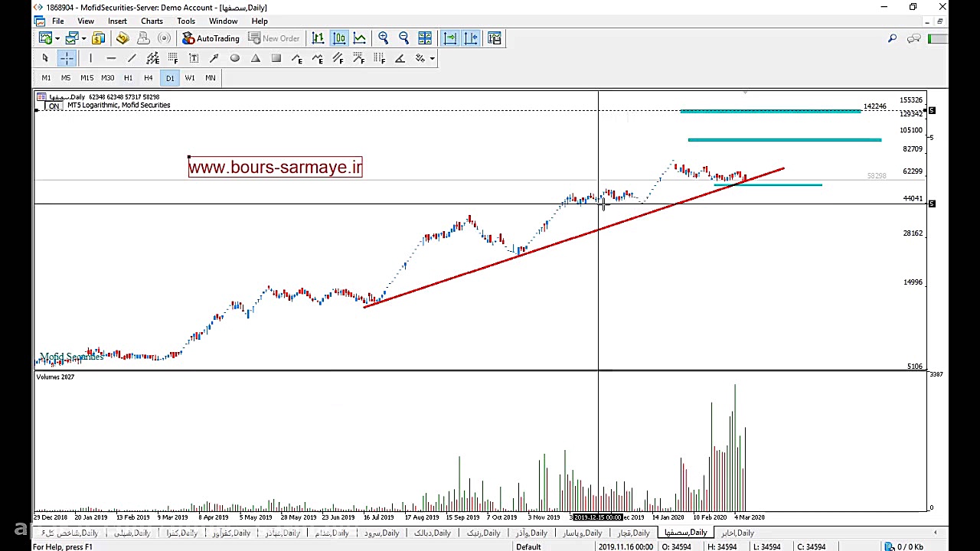Expand the profiles dropdown arrow

tap(83, 38)
